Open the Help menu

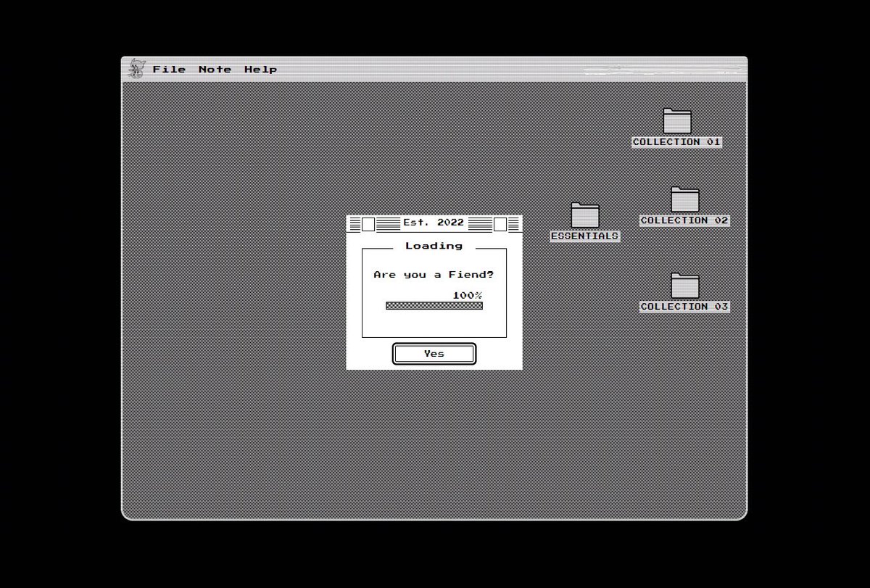(260, 70)
